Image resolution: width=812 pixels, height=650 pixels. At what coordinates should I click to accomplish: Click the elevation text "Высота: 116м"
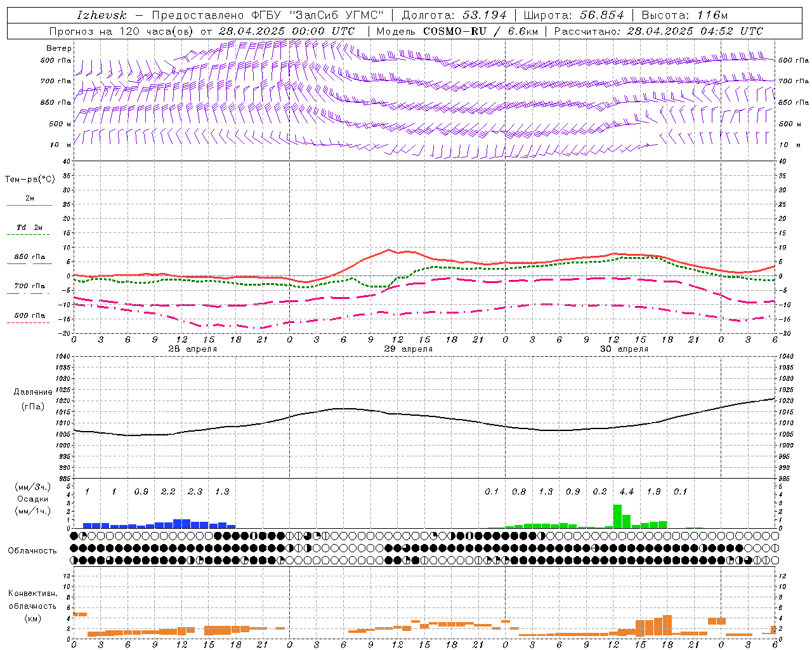coord(684,15)
